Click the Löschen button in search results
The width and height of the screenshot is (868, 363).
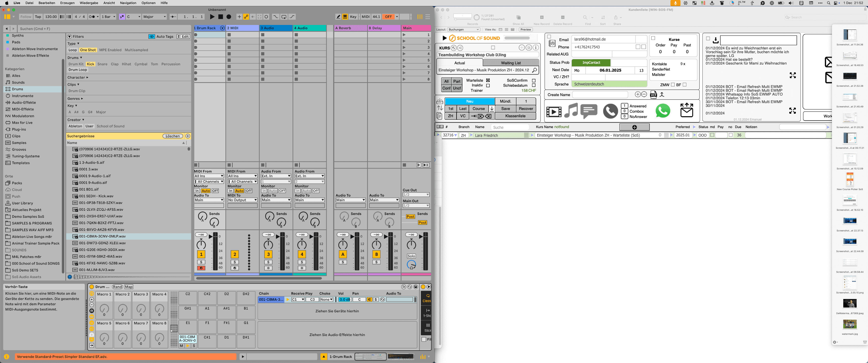(x=173, y=136)
